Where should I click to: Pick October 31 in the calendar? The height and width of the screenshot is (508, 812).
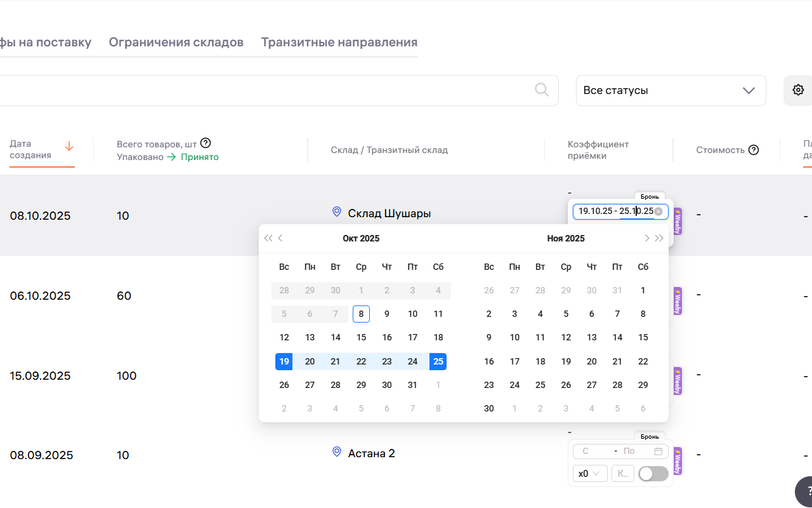[x=412, y=385]
